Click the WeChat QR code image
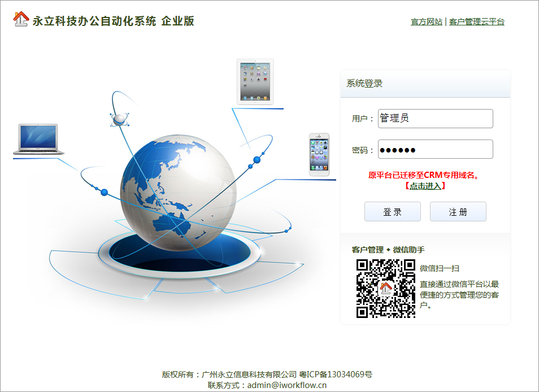This screenshot has width=539, height=392. click(386, 289)
